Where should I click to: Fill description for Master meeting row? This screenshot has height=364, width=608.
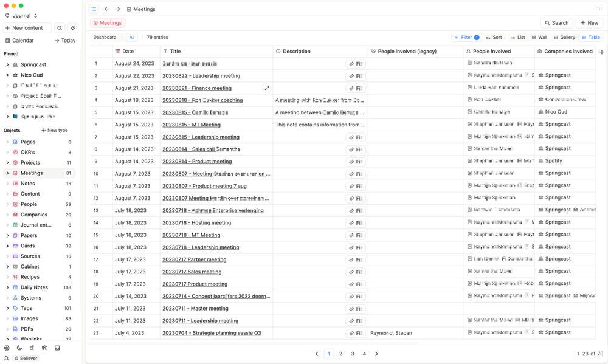point(356,309)
